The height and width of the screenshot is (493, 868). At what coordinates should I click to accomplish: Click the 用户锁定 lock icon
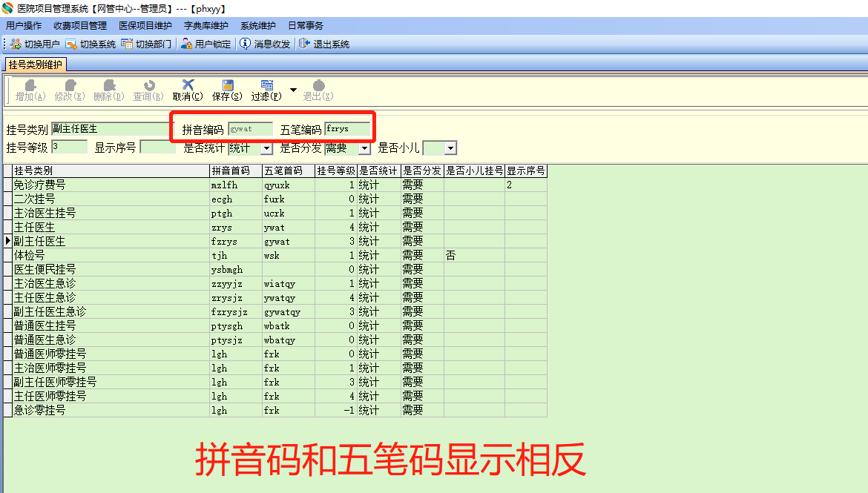coord(186,44)
